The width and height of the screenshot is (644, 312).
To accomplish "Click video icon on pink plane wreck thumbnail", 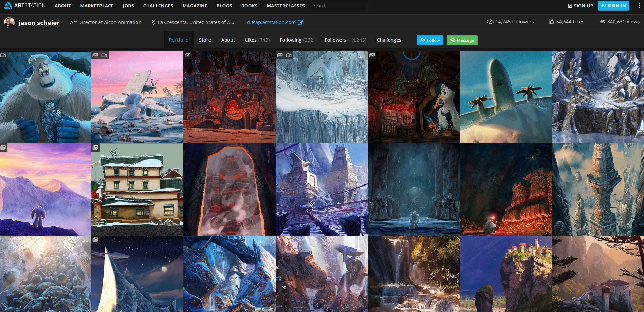I will coord(104,55).
